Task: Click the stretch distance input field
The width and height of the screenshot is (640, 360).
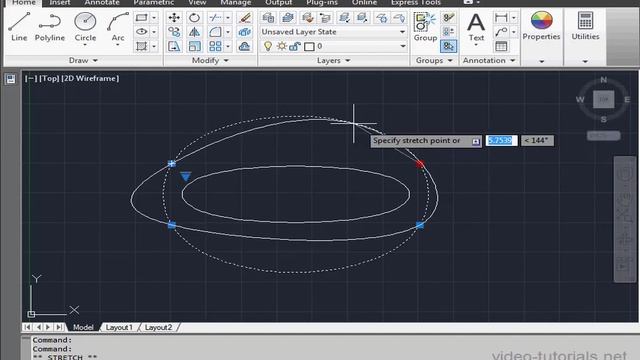Action: [502, 140]
